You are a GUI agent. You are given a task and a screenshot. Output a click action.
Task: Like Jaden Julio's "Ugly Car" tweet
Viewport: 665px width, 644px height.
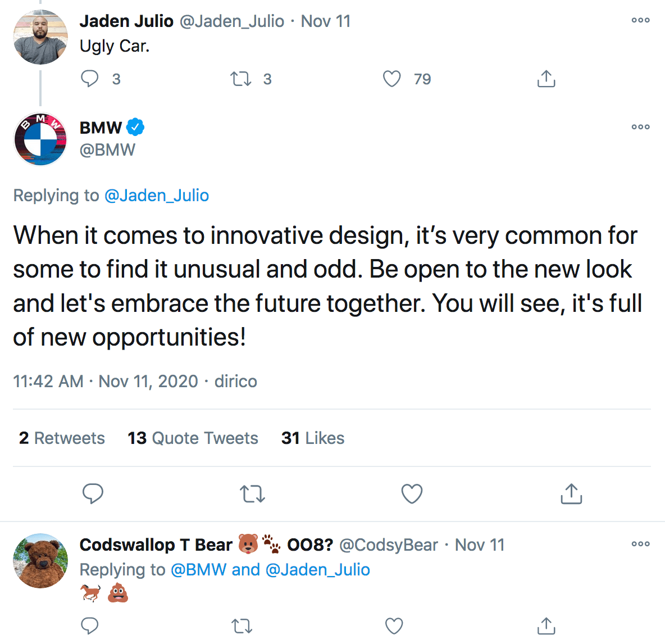[392, 79]
